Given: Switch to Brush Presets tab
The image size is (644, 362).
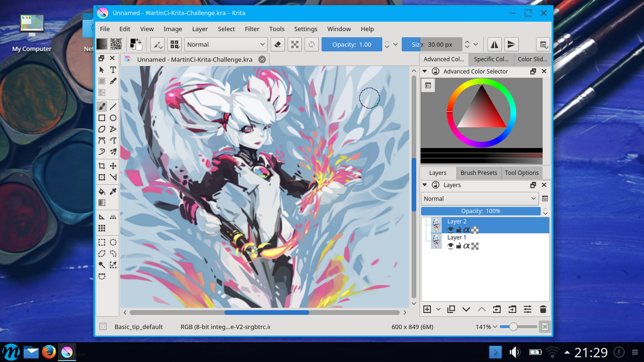Looking at the screenshot, I should tap(479, 173).
